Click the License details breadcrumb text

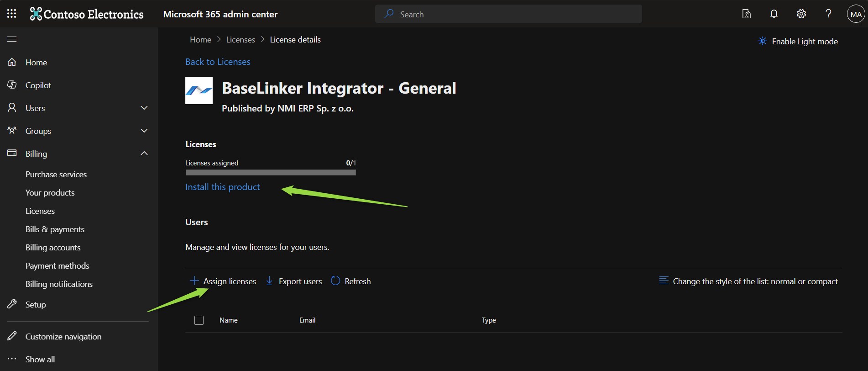295,40
